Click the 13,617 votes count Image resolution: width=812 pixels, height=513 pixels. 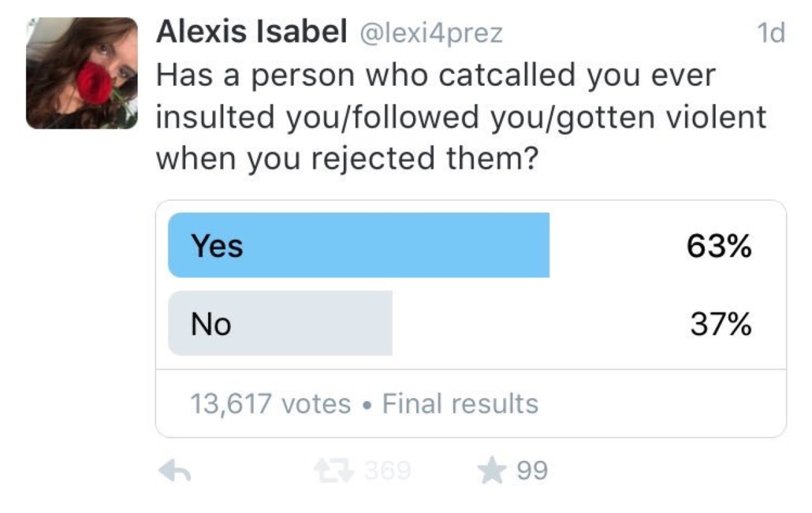tap(270, 404)
